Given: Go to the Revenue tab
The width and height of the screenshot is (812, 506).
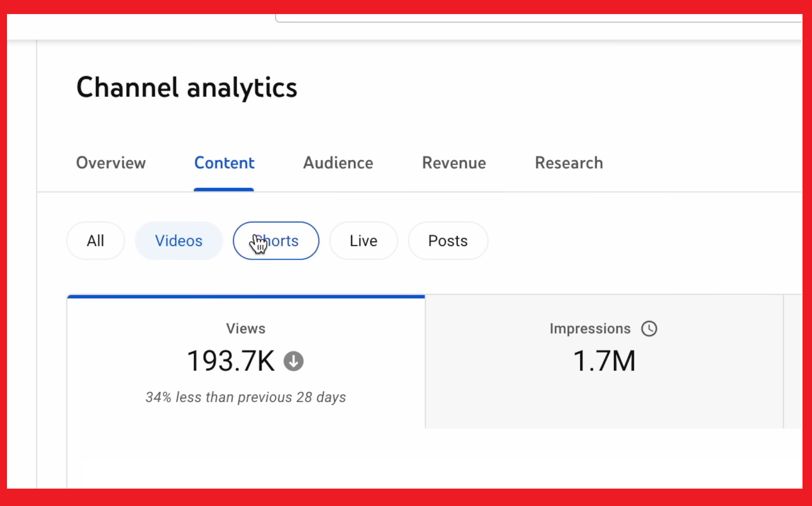Looking at the screenshot, I should coord(454,163).
